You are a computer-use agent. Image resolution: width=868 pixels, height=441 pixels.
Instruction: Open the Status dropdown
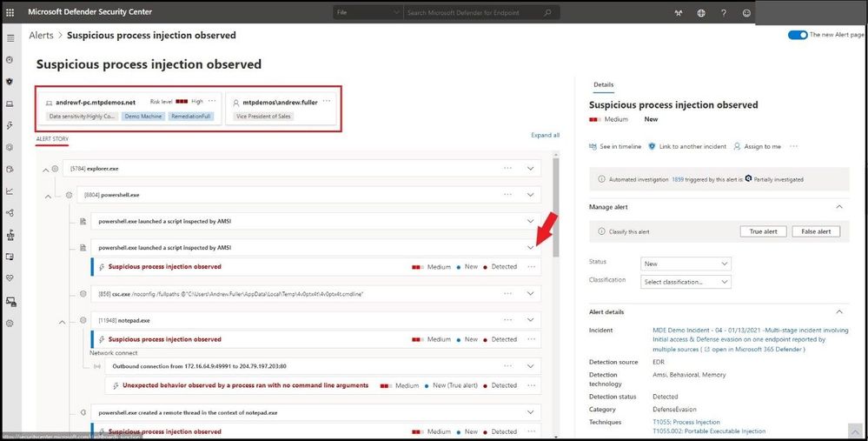686,264
